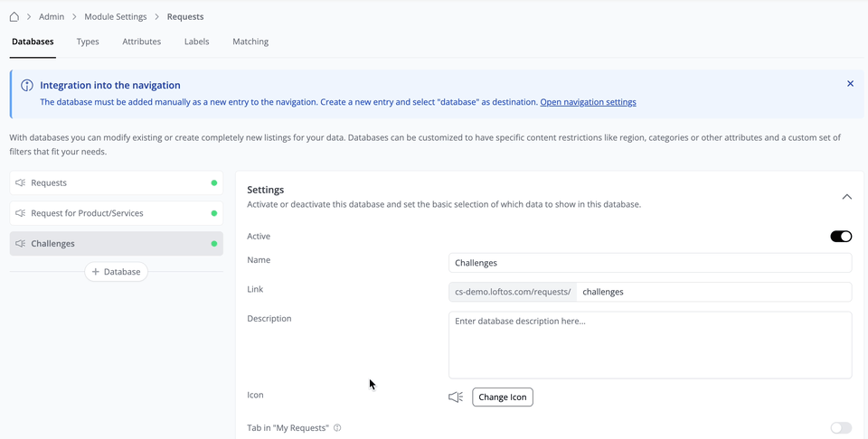Switch to the Attributes tab

142,42
